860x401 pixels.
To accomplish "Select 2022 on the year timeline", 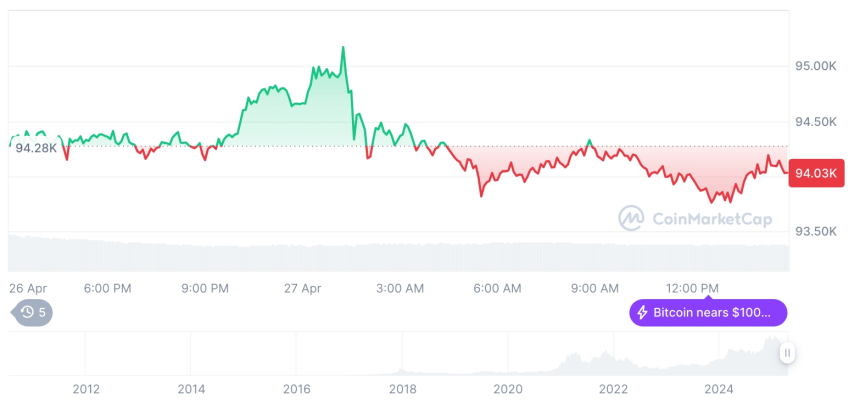I will coord(613,388).
